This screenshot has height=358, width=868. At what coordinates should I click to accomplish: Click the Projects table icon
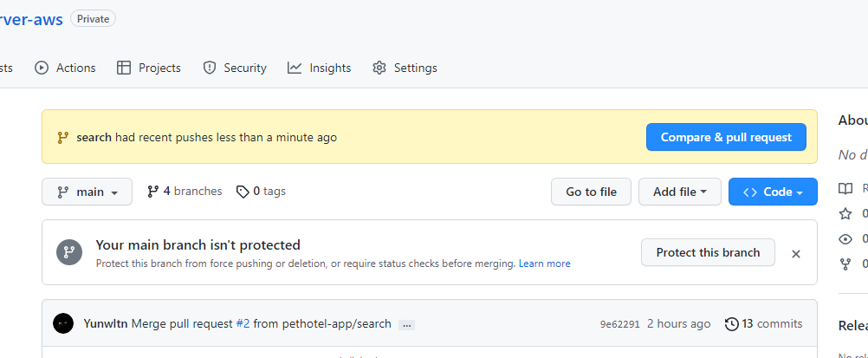124,68
